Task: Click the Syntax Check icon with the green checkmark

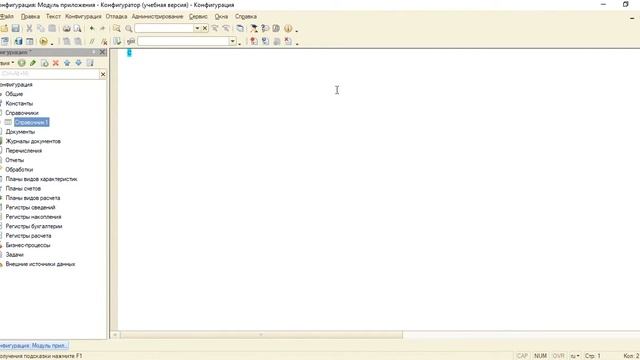Action: [117, 41]
